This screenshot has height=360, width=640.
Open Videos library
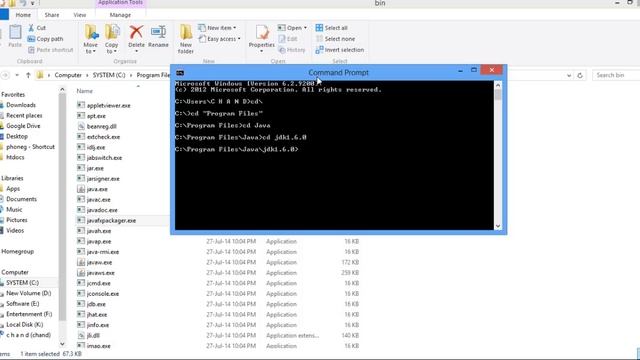(15, 231)
